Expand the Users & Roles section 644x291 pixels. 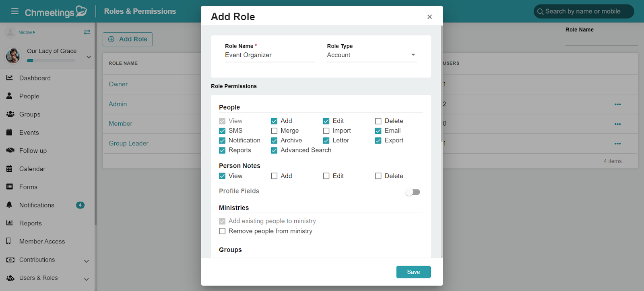(86, 279)
